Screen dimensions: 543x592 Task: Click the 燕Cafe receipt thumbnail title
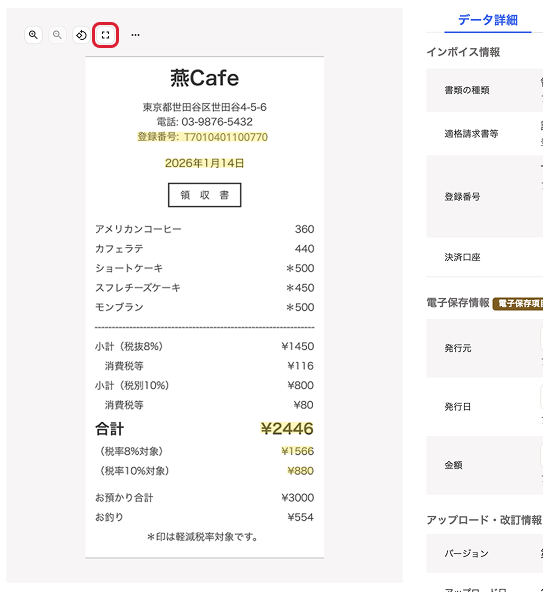coord(204,79)
